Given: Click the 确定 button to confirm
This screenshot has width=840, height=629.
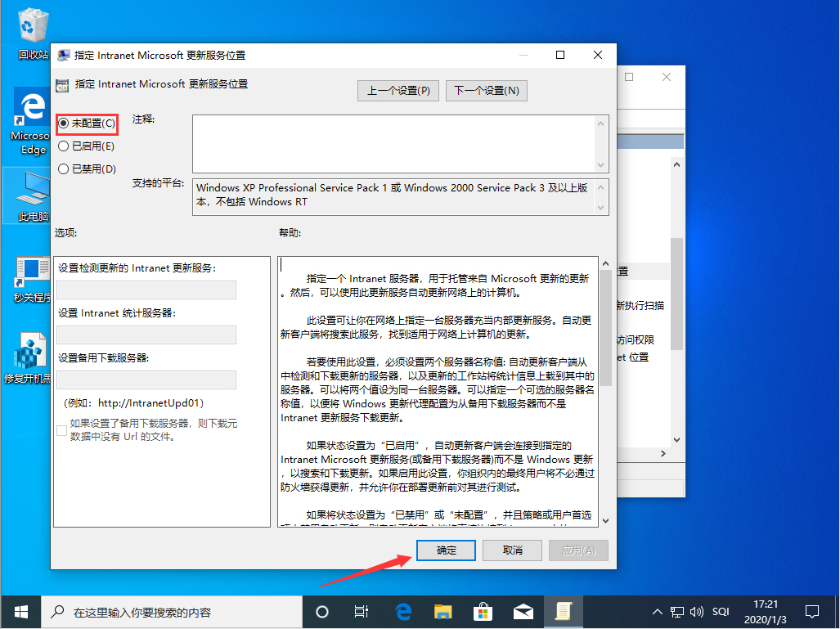Looking at the screenshot, I should (446, 550).
